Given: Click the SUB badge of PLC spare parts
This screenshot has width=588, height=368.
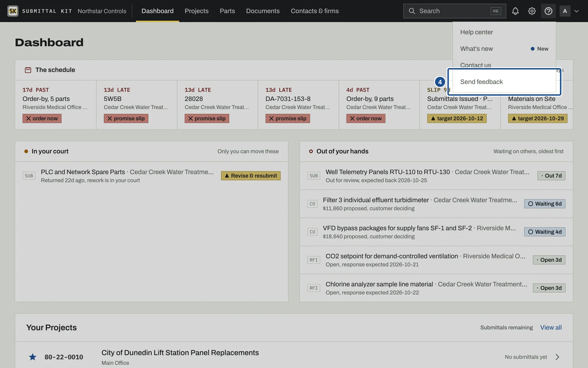Looking at the screenshot, I should 29,176.
